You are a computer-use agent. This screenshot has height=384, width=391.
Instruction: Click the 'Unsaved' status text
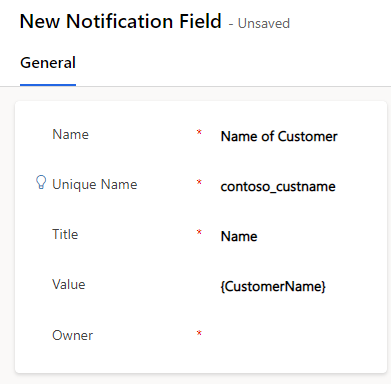tap(264, 24)
